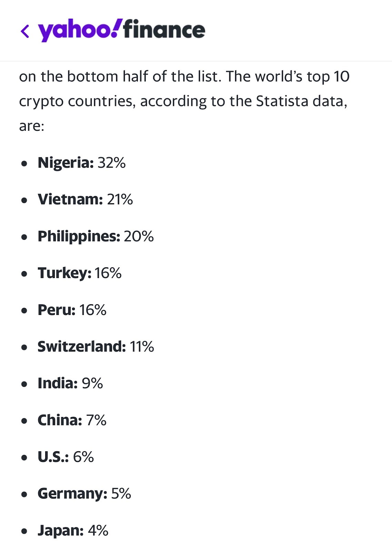Tap the Peru country label
Image resolution: width=392 pixels, height=552 pixels.
[57, 310]
